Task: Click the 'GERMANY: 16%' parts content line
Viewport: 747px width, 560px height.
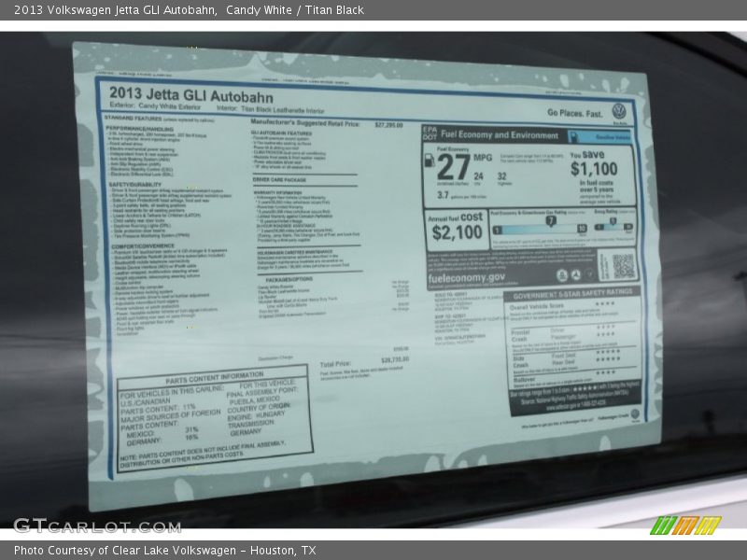Action: click(x=162, y=440)
